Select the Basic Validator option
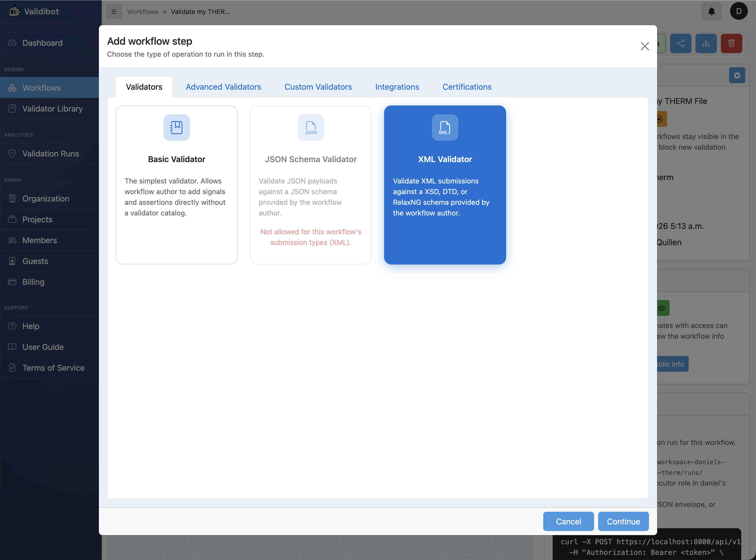This screenshot has width=756, height=560. click(x=176, y=185)
